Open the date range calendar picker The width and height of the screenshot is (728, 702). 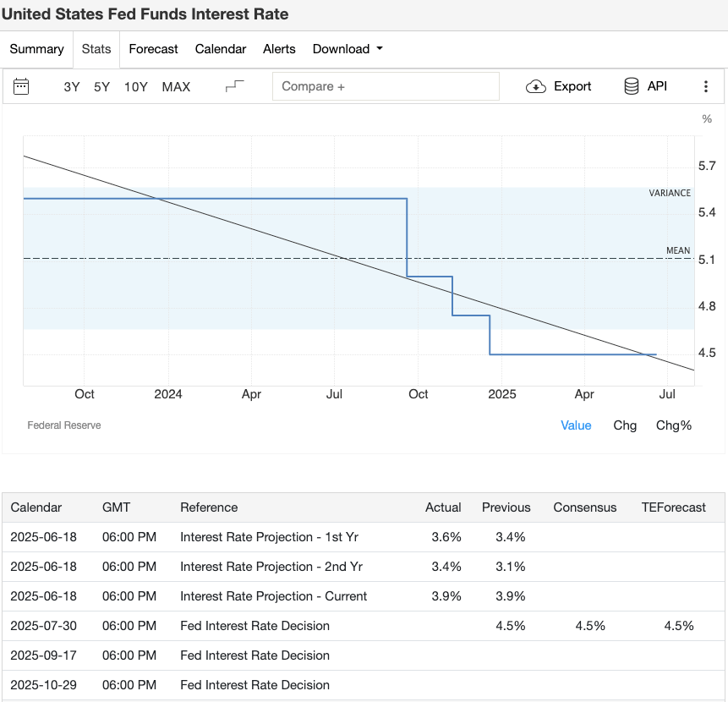[x=21, y=86]
